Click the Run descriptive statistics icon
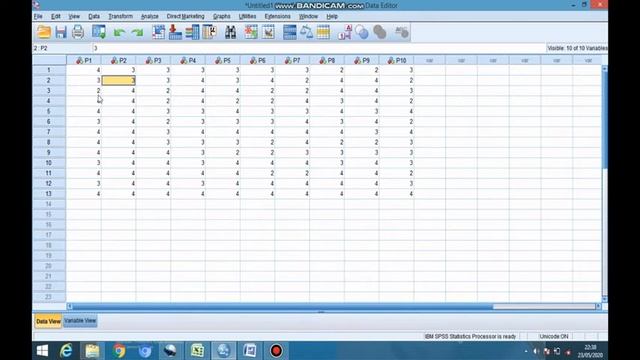 pos(209,32)
